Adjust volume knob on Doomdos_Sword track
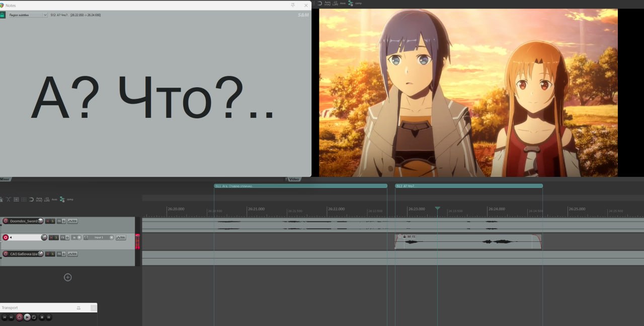This screenshot has width=644, height=326. [40, 221]
